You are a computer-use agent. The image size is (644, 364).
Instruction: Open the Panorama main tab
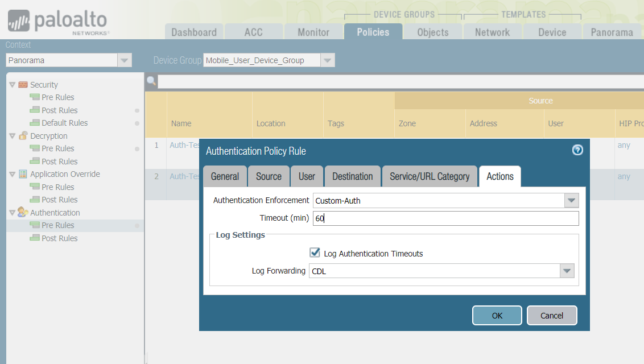(x=612, y=32)
